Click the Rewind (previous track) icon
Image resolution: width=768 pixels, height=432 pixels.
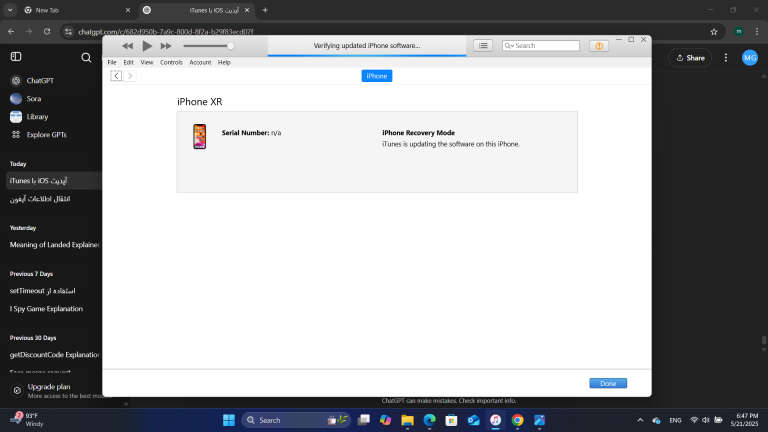(128, 46)
